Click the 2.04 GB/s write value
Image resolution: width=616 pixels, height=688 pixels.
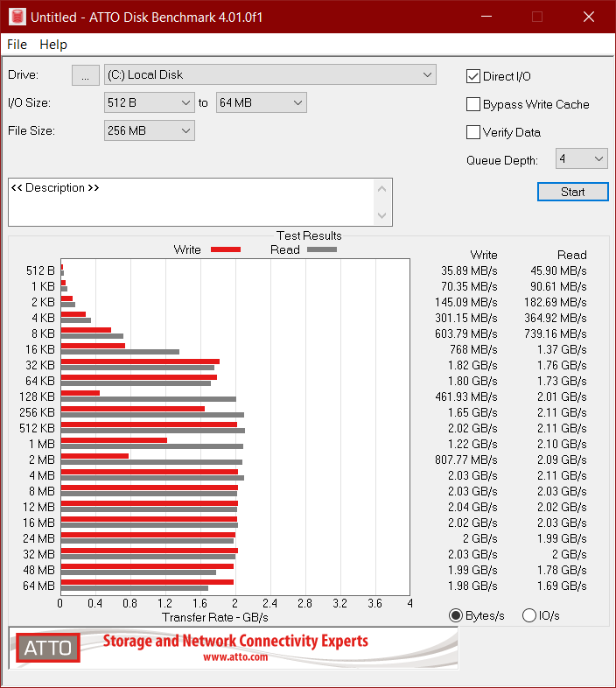coord(472,507)
